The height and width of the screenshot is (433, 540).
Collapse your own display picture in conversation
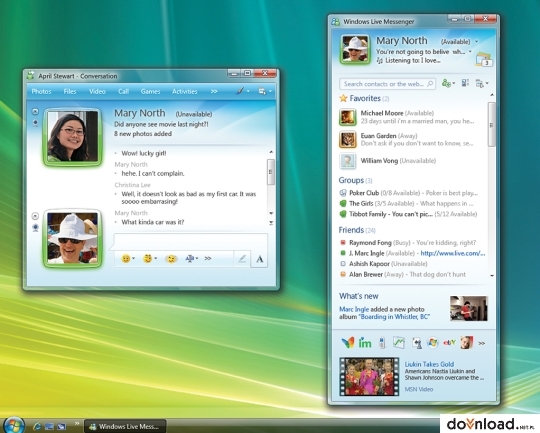pos(35,216)
